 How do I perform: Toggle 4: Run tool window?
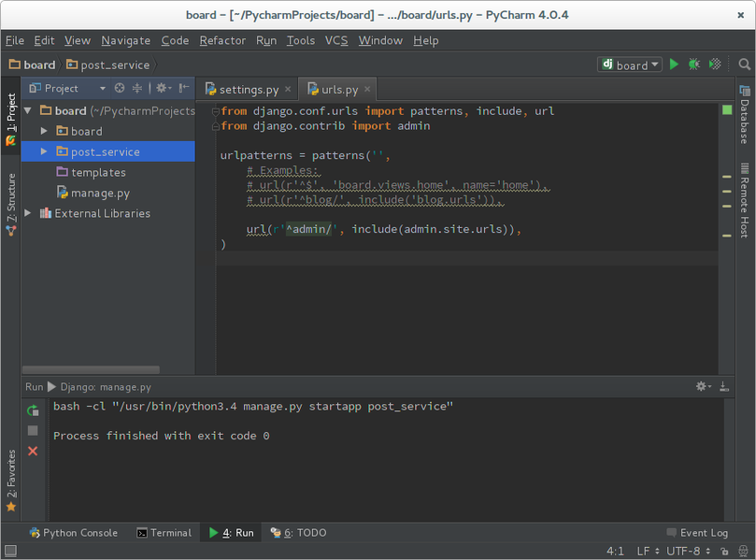point(232,533)
